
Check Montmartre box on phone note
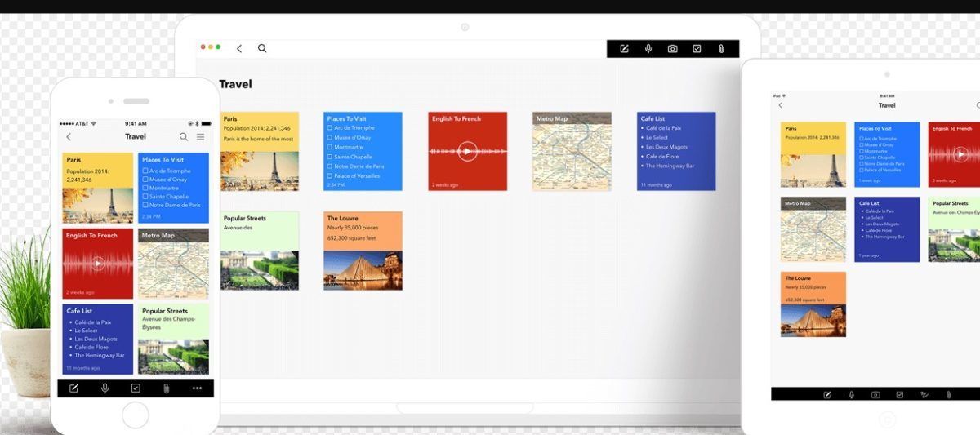145,188
